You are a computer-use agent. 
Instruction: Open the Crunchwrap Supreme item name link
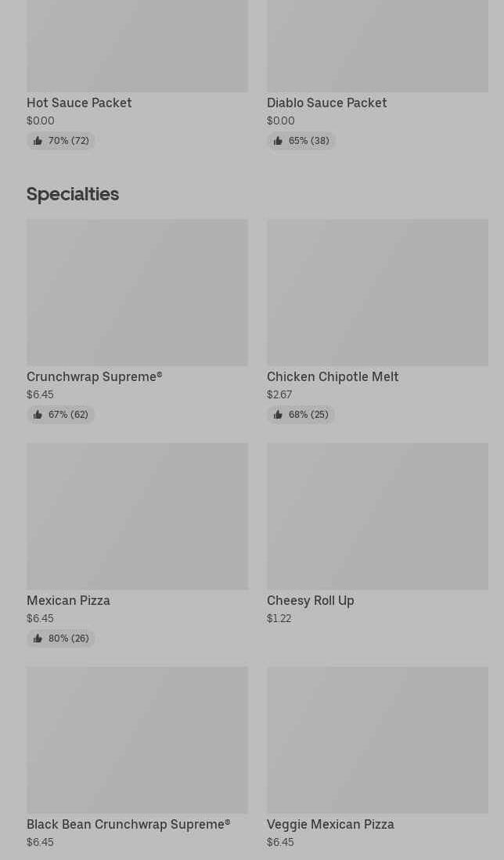click(94, 376)
